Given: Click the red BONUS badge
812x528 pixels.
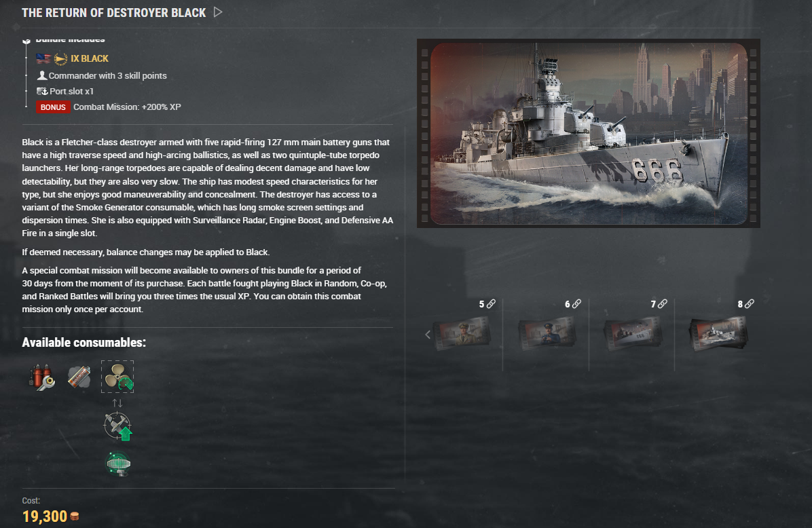Looking at the screenshot, I should (53, 107).
